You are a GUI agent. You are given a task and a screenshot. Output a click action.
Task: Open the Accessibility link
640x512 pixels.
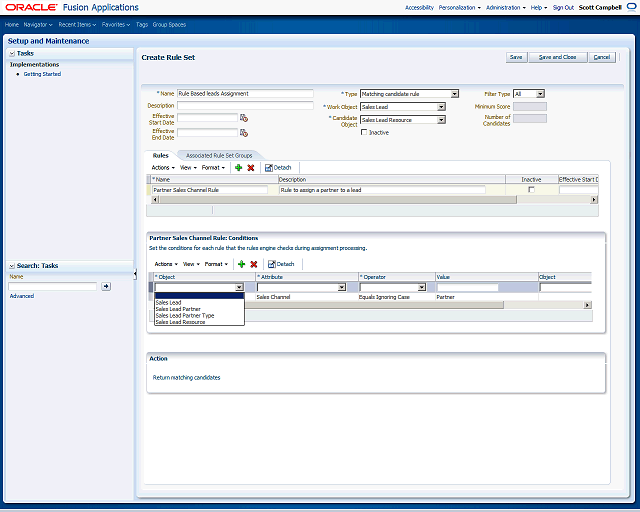tap(419, 7)
